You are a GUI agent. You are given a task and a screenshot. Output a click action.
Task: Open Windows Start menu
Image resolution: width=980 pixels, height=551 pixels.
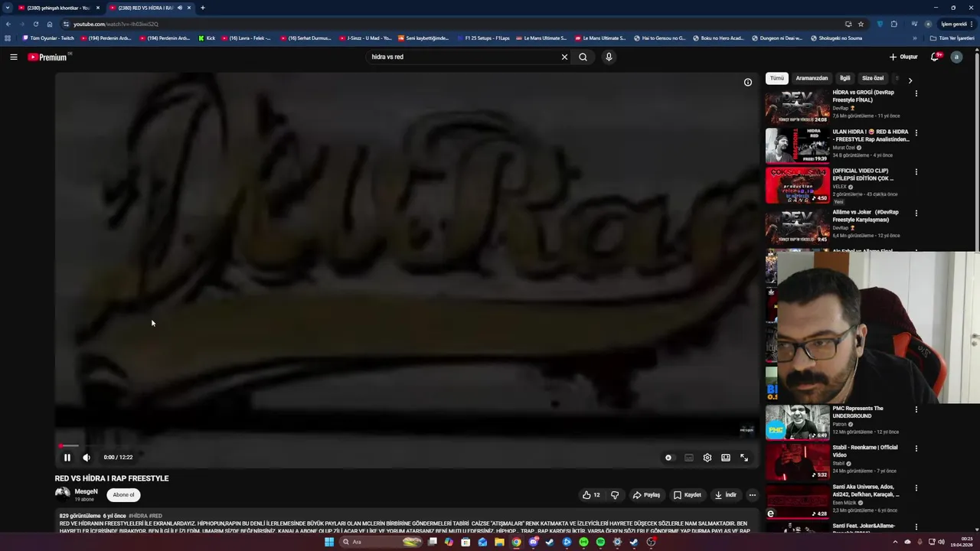point(329,542)
